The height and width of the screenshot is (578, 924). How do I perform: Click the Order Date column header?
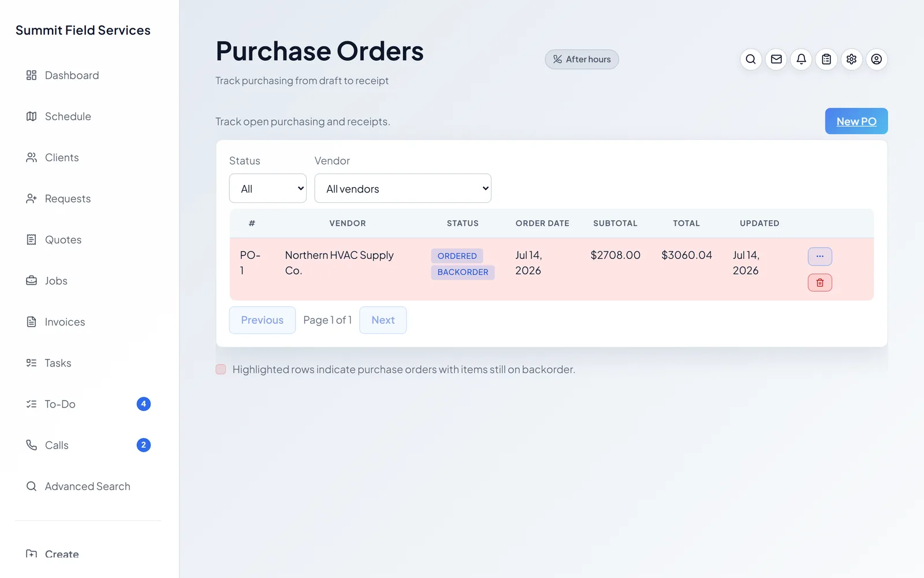point(542,223)
